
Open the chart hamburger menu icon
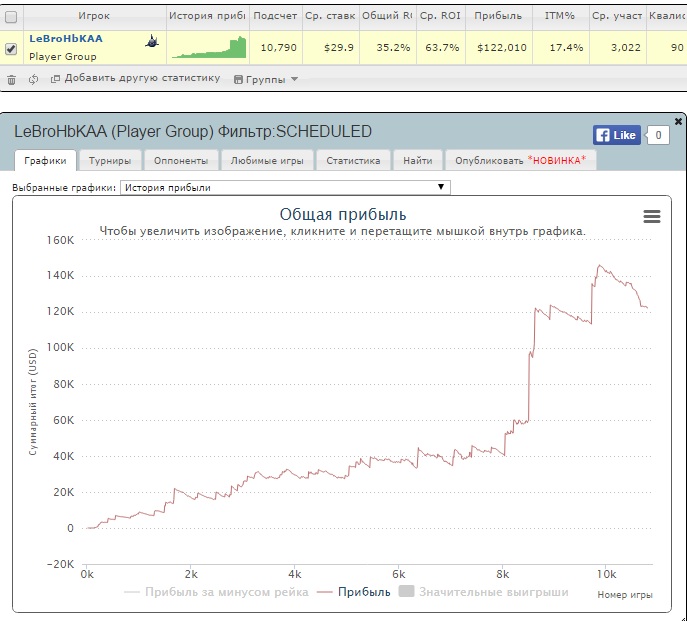pos(651,216)
